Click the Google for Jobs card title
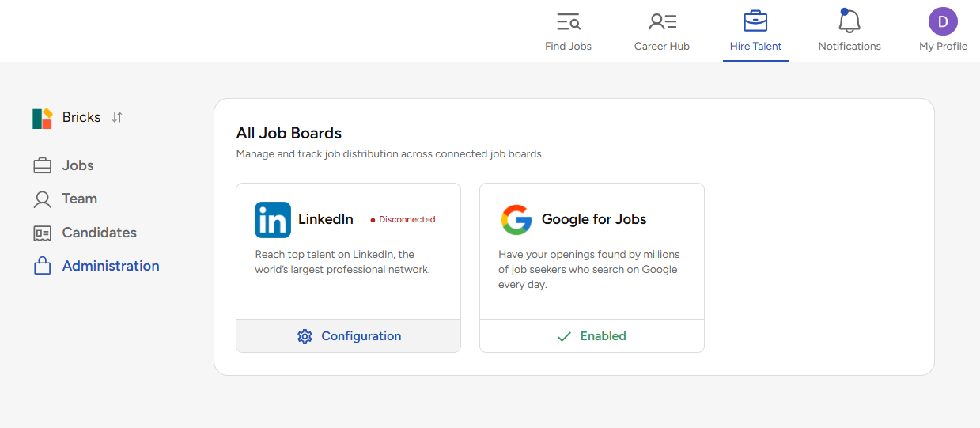The height and width of the screenshot is (428, 980). (594, 219)
